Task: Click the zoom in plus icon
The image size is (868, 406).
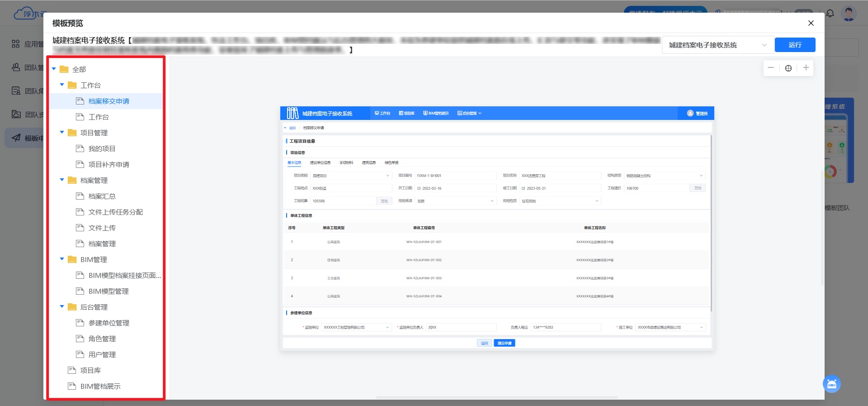Action: (806, 68)
